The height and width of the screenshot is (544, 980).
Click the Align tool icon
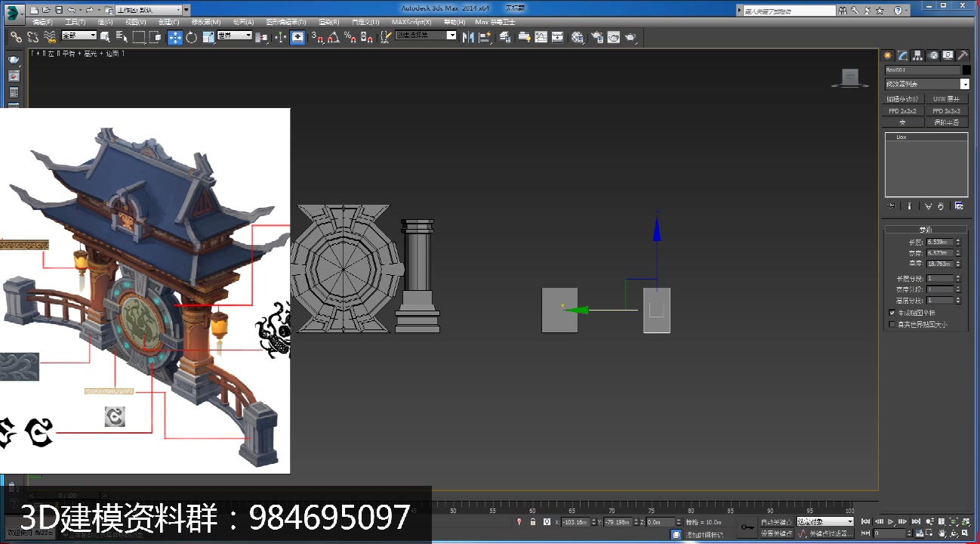click(485, 36)
